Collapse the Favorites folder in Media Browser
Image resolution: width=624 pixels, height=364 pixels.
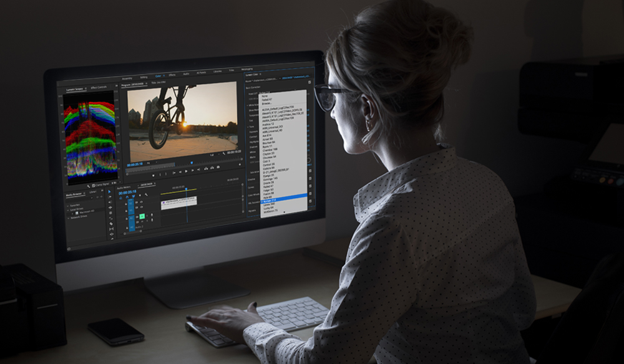(69, 204)
